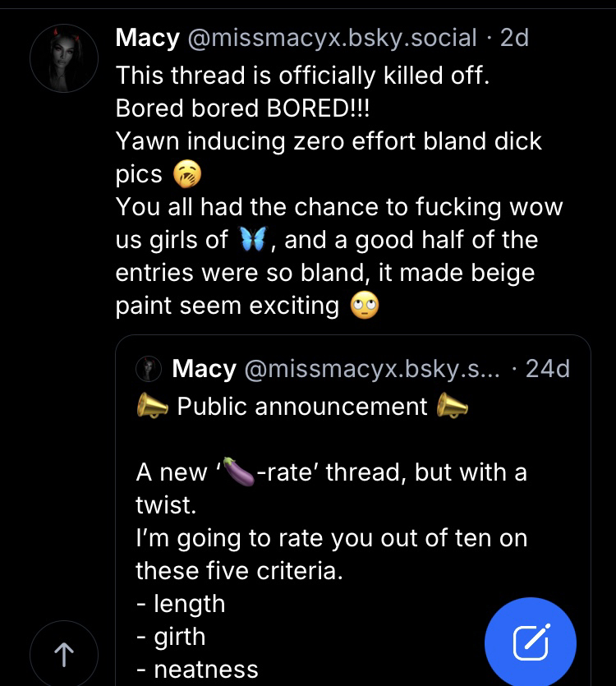Tap the eye-roll emoji after 'exciting'

pyautogui.click(x=364, y=306)
